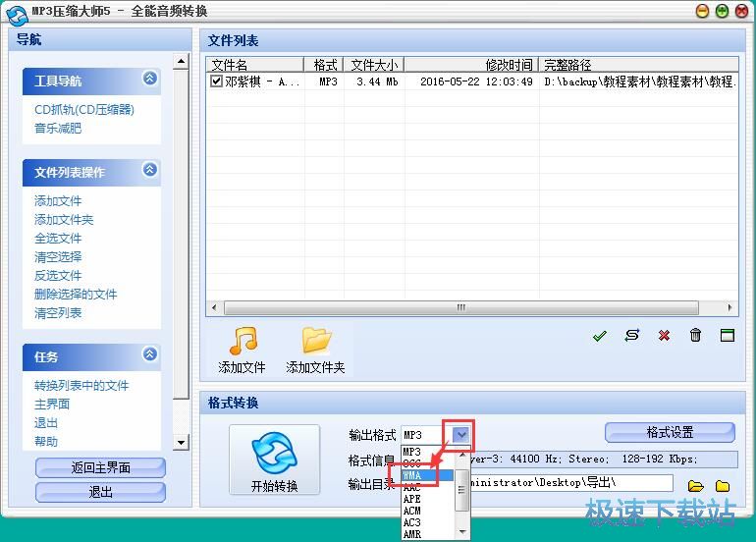Sort by 修改时间 column header
This screenshot has width=756, height=542.
[471, 65]
